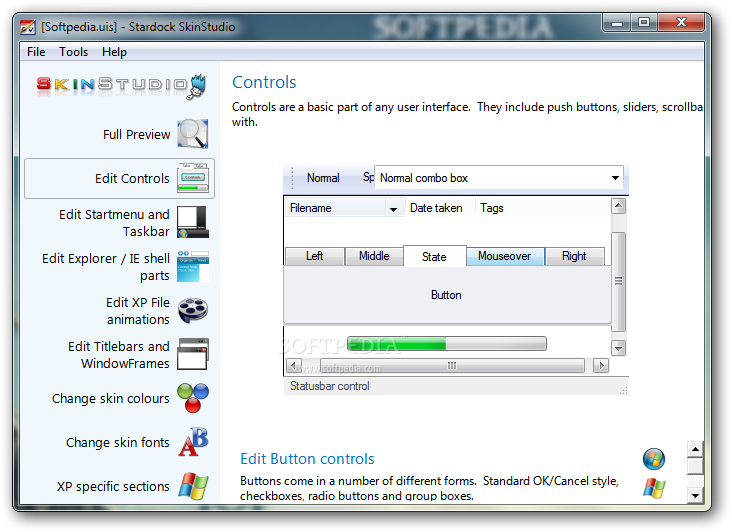Click the Explorer / IE shell parts icon

point(193,266)
